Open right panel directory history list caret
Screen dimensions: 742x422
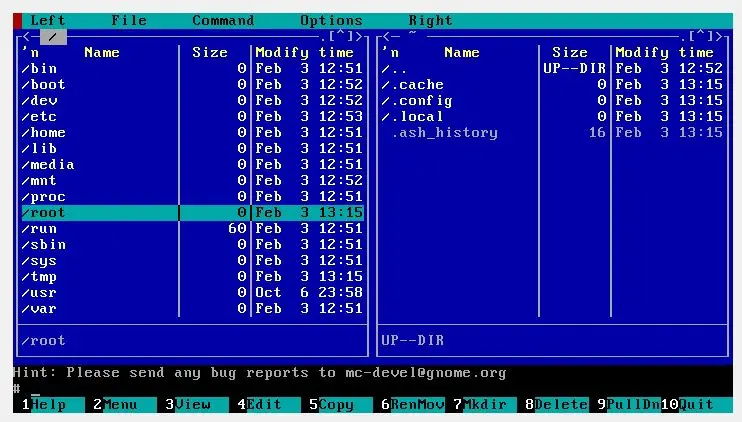pos(700,36)
